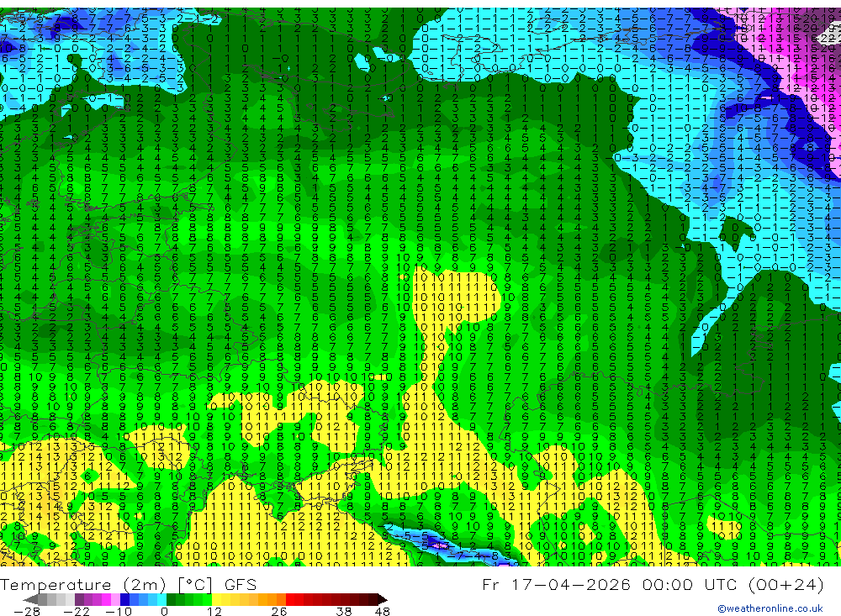This screenshot has width=841, height=616.
Task: Click the dark purple legend swatch above -22
Action: tap(79, 600)
